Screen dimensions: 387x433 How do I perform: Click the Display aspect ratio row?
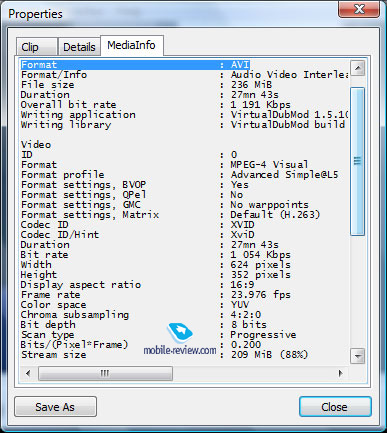pos(185,285)
